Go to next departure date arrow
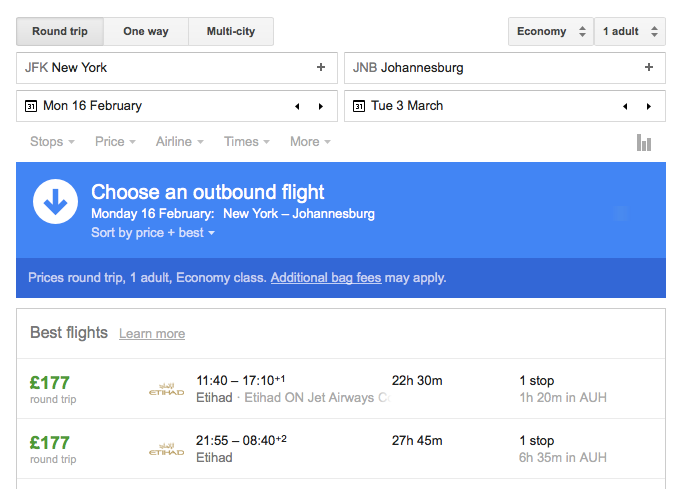The image size is (686, 489). pyautogui.click(x=320, y=106)
